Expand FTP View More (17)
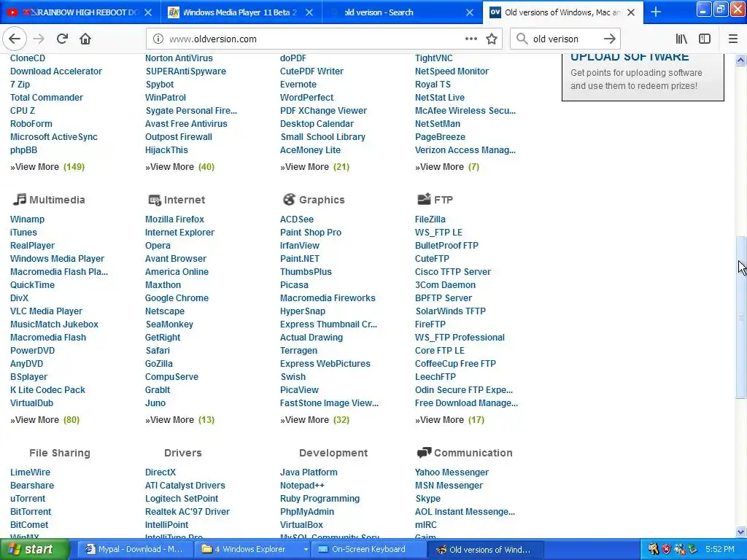This screenshot has width=747, height=560. click(449, 419)
